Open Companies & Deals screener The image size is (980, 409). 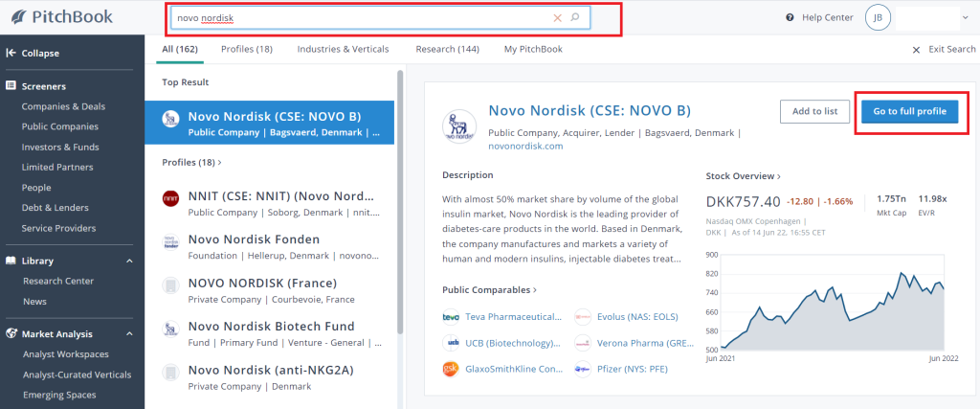click(x=64, y=106)
